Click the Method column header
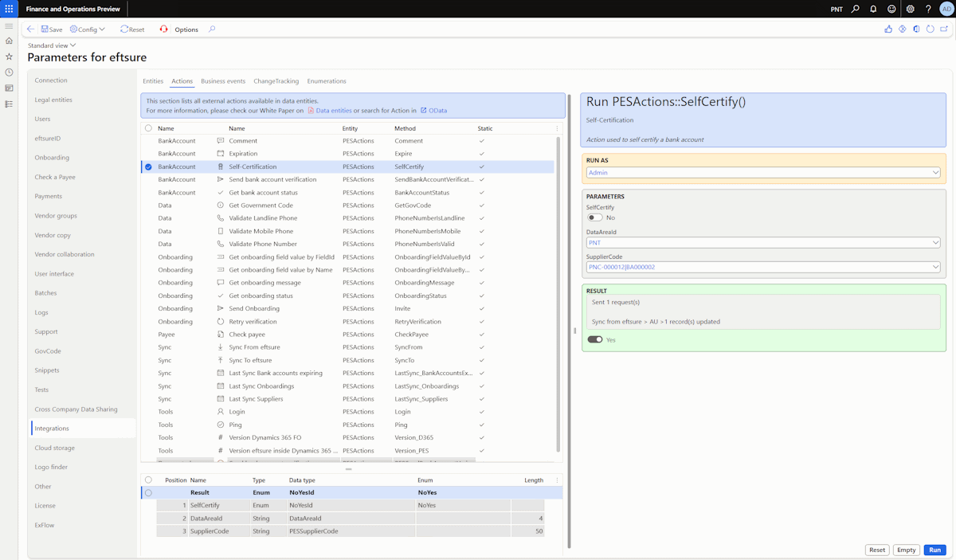This screenshot has width=956, height=560. click(405, 128)
